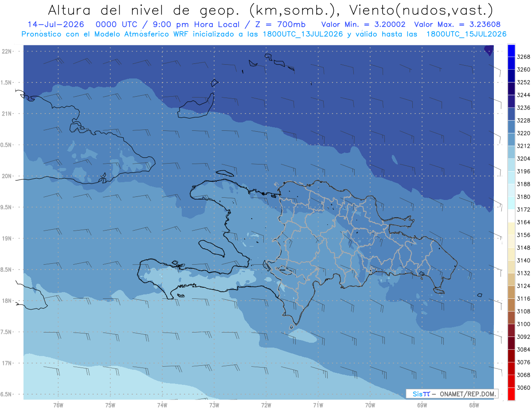The image size is (532, 411).
Task: Click the legend value "3196"
Action: [523, 171]
